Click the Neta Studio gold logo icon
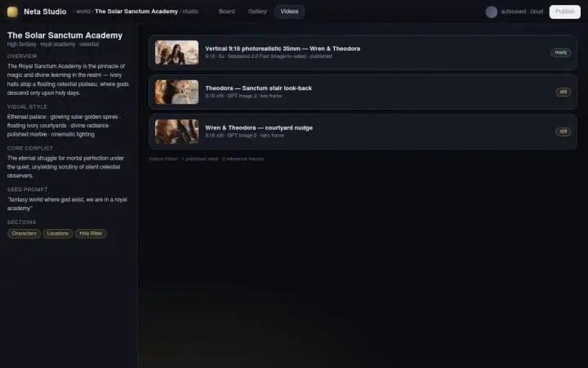Screen dimensions: 588x368 click(x=12, y=11)
